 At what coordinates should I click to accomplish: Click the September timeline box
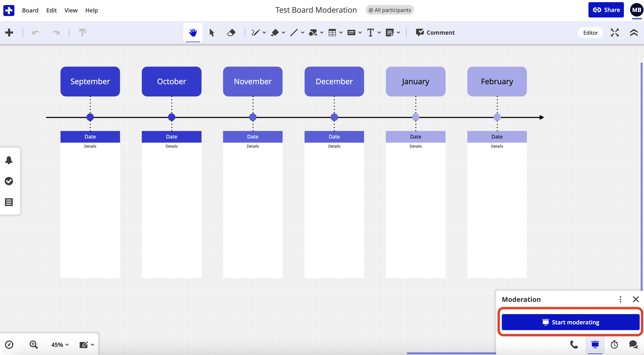coord(90,81)
